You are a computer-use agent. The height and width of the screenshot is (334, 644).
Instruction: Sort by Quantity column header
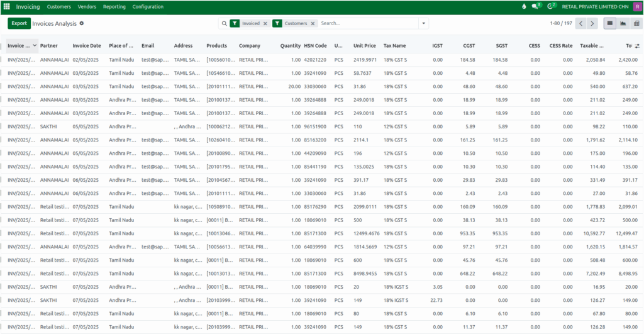click(291, 45)
